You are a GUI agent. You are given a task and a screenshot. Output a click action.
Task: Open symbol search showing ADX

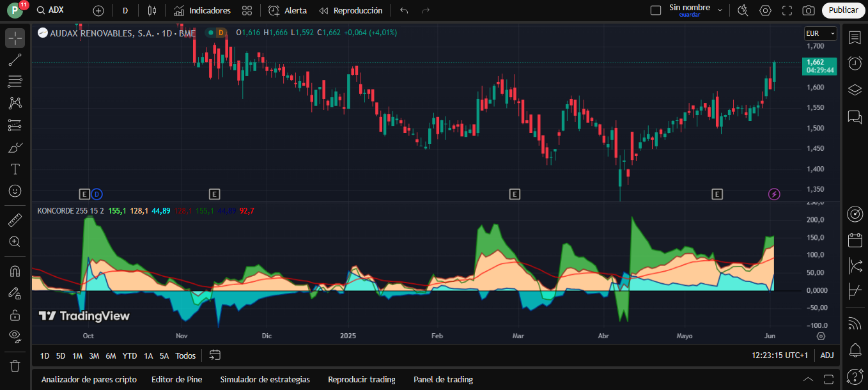tap(50, 10)
